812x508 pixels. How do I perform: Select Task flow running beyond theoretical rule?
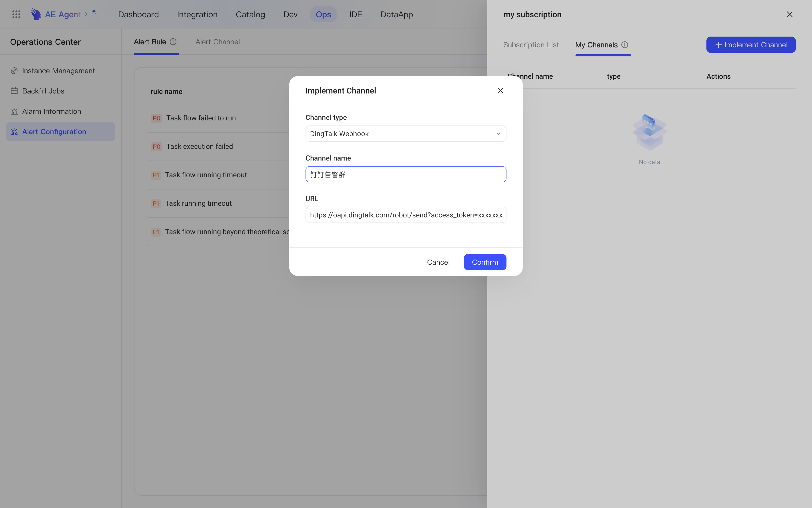coord(227,232)
